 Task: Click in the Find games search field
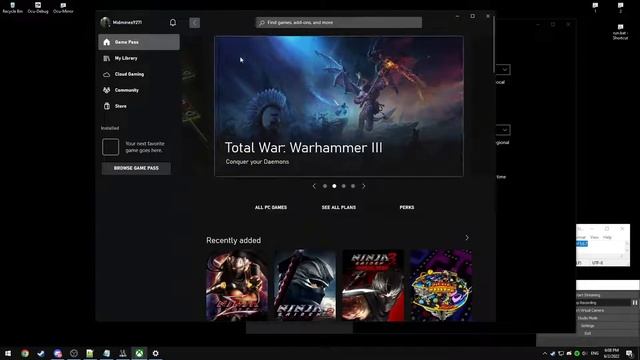click(339, 22)
